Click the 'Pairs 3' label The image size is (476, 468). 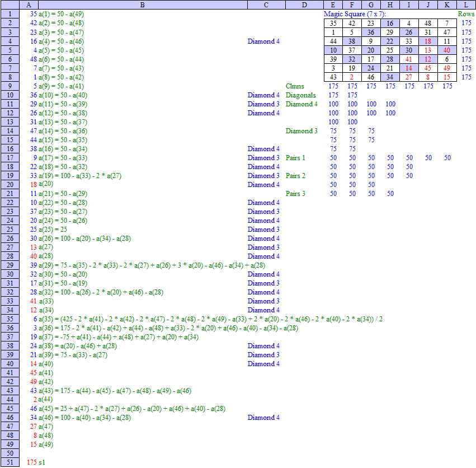coord(295,194)
